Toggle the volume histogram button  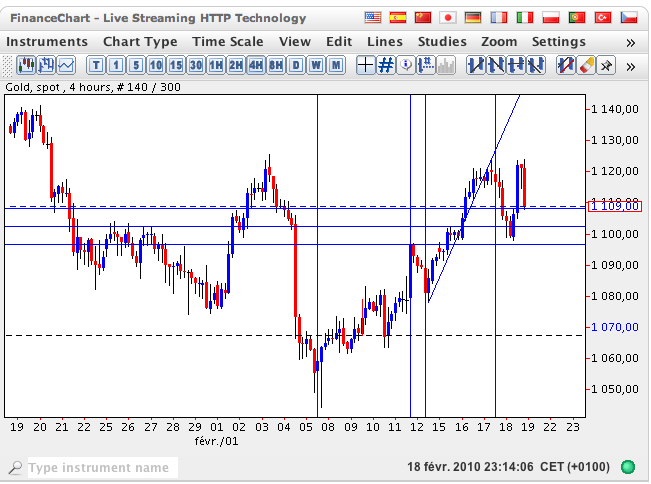[446, 65]
